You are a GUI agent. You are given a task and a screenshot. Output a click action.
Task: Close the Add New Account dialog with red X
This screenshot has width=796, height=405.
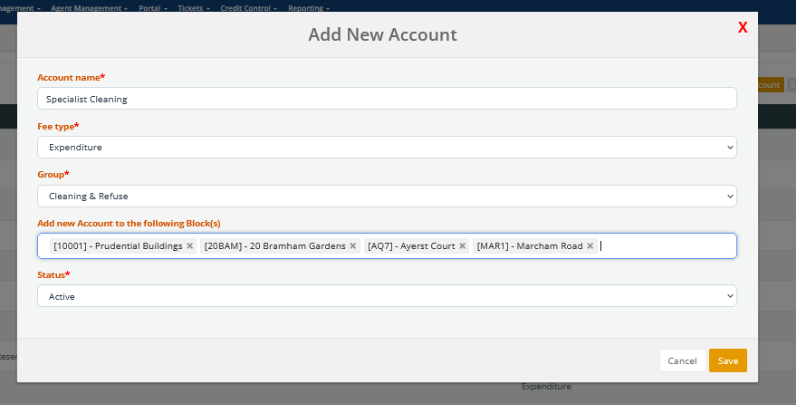(742, 27)
